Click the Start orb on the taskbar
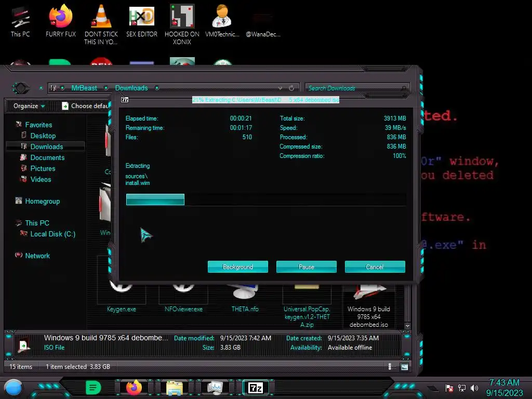Image resolution: width=532 pixels, height=399 pixels. point(14,388)
